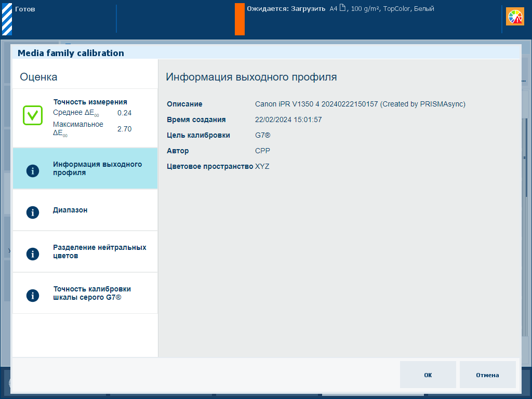Click the A4 page orientation icon

point(343,8)
